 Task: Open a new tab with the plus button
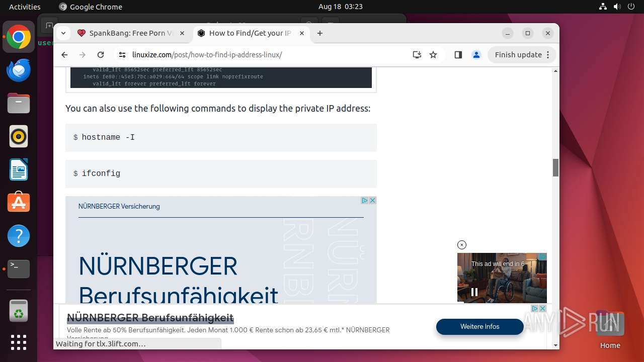click(320, 33)
